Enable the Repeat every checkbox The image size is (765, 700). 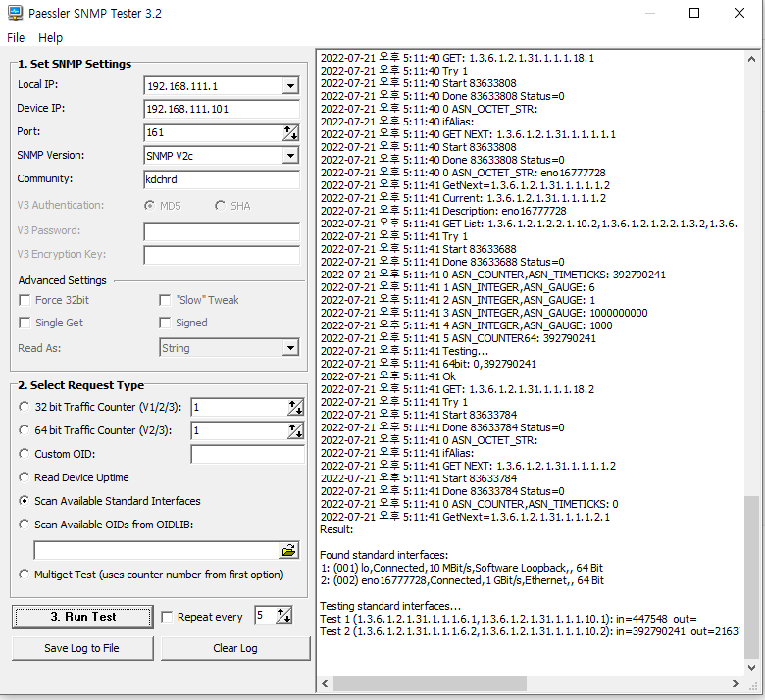pyautogui.click(x=167, y=617)
